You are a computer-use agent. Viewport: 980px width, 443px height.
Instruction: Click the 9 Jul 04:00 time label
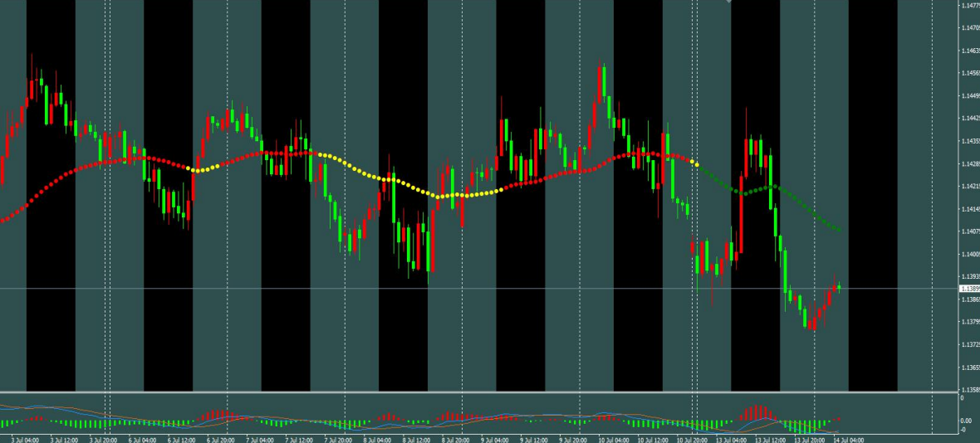pos(496,440)
